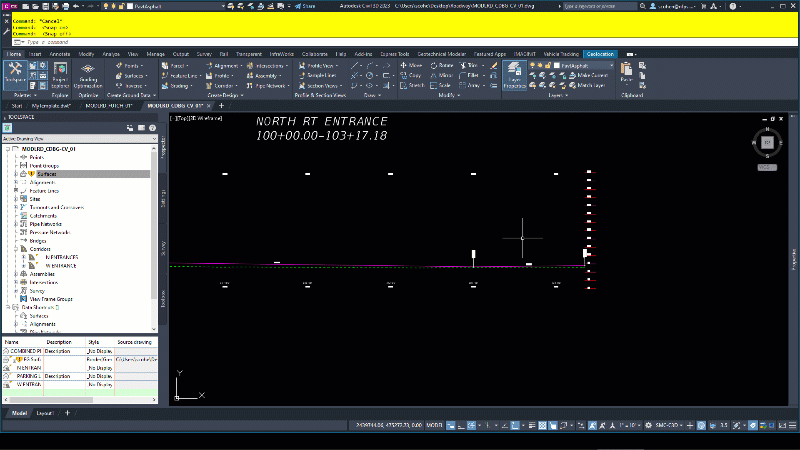Open the Annotate ribbon tab
The width and height of the screenshot is (800, 450).
[x=59, y=53]
